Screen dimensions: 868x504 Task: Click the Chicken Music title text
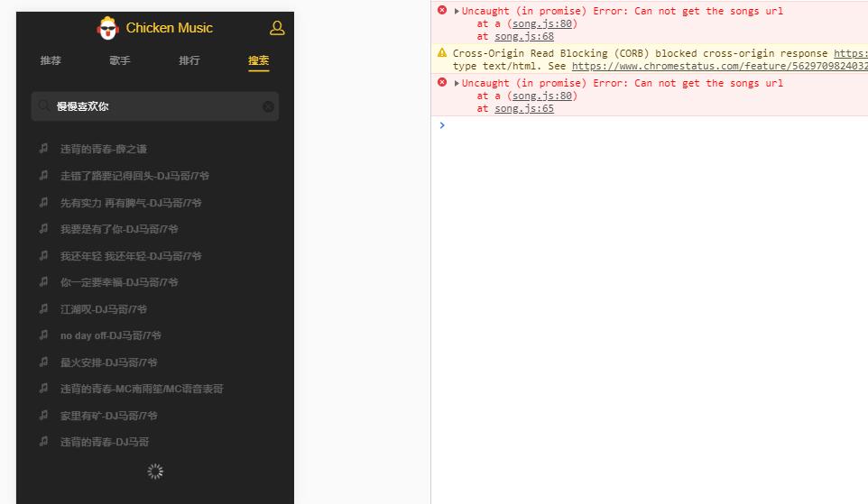(170, 28)
